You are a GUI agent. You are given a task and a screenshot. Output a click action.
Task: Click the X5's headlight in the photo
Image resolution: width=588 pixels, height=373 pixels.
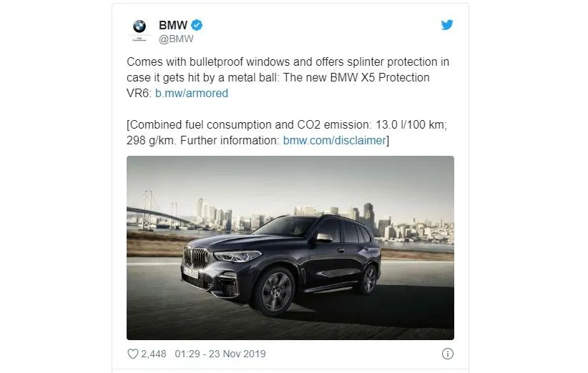(237, 256)
